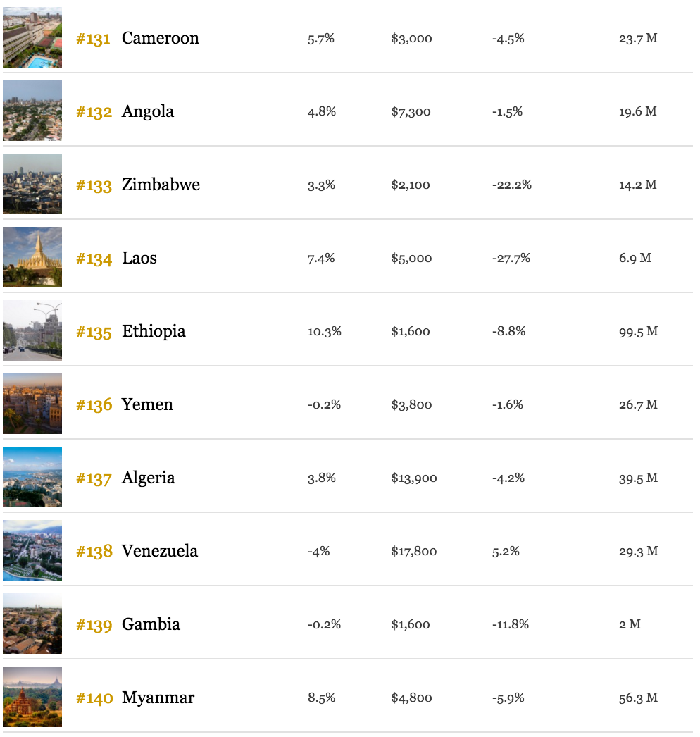Open the Algeria coastal view thumbnail
The image size is (700, 737).
32,477
